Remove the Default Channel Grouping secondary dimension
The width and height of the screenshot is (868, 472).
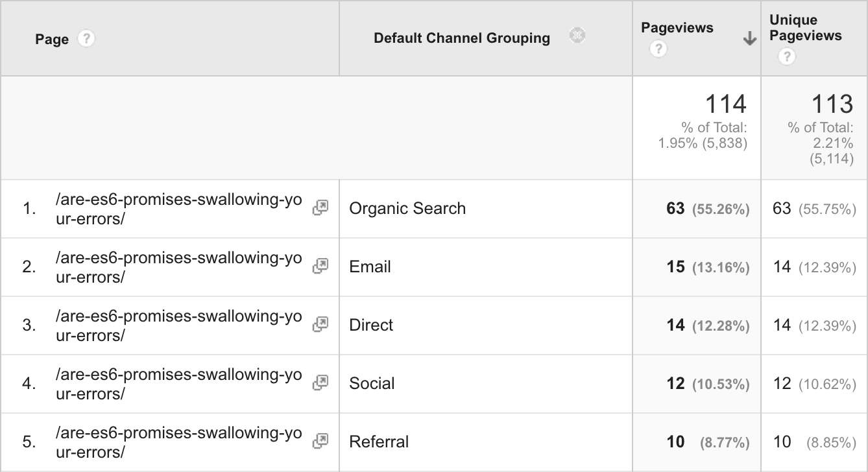577,36
